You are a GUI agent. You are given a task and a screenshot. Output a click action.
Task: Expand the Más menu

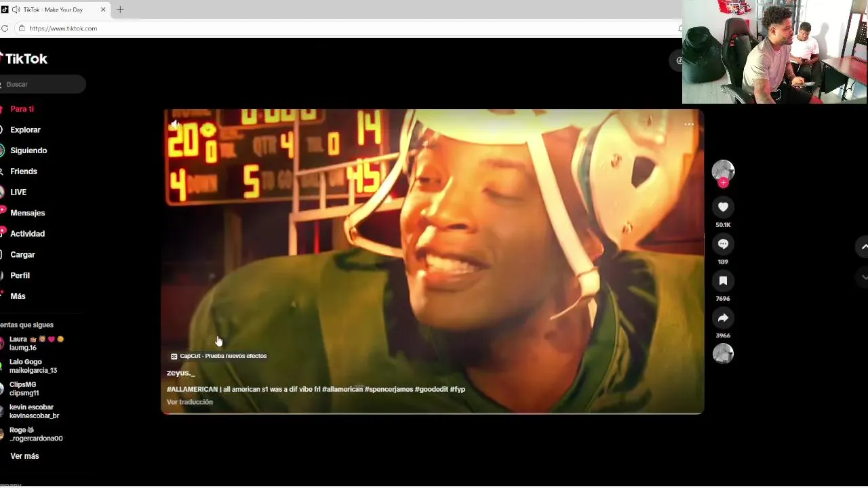(x=18, y=296)
